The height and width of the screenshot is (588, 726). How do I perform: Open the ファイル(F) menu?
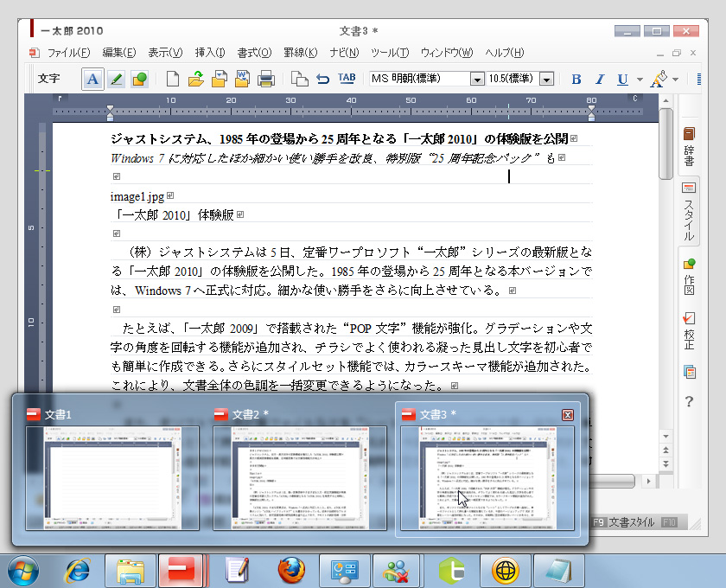point(68,53)
